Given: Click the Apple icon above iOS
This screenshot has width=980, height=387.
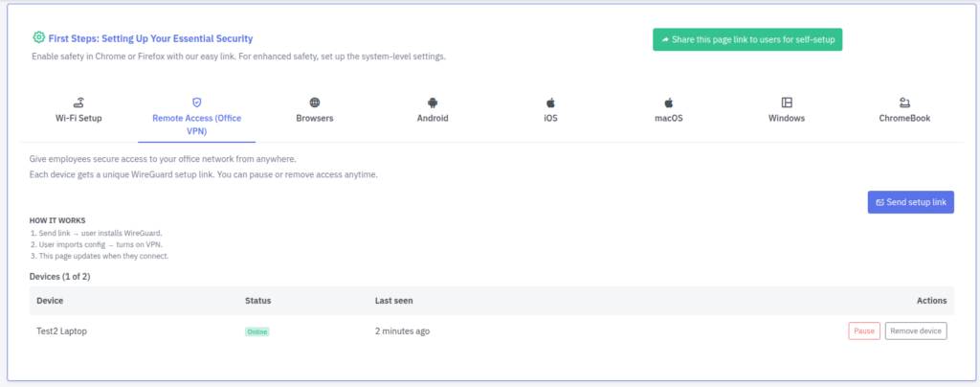Looking at the screenshot, I should (x=550, y=102).
